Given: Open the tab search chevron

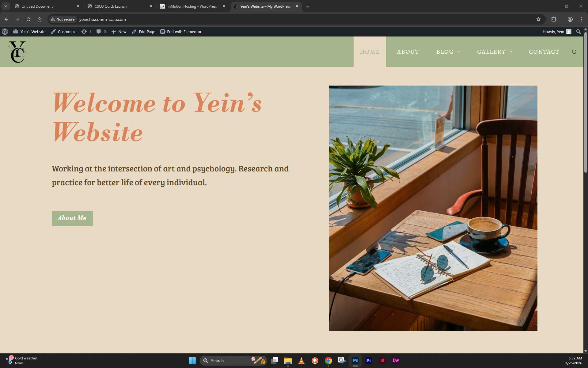Looking at the screenshot, I should coord(6,6).
